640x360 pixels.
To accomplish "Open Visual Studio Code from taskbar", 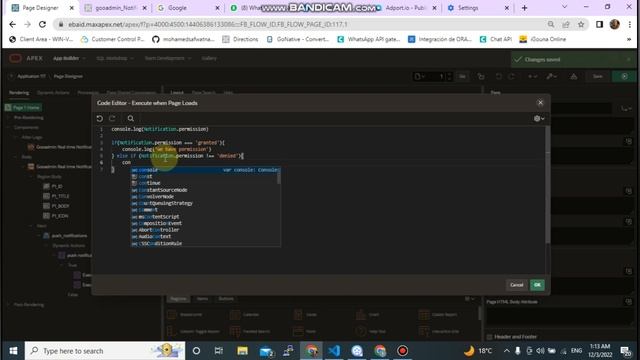I will (334, 351).
